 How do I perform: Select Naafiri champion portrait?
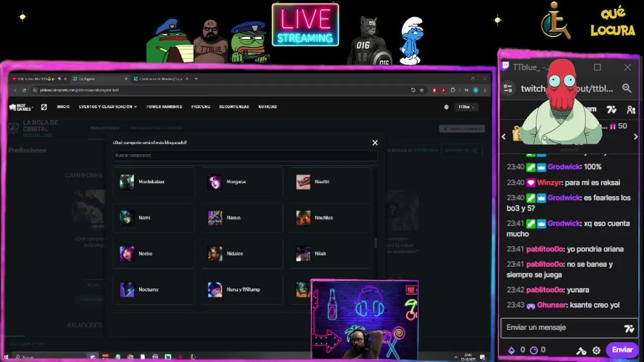(x=303, y=182)
